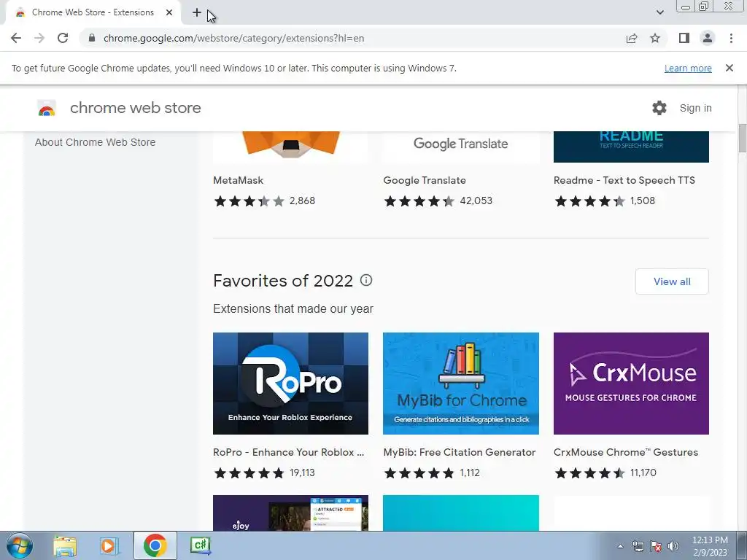The image size is (747, 560).
Task: Open the CrxMouse extension thumbnail
Action: point(631,384)
